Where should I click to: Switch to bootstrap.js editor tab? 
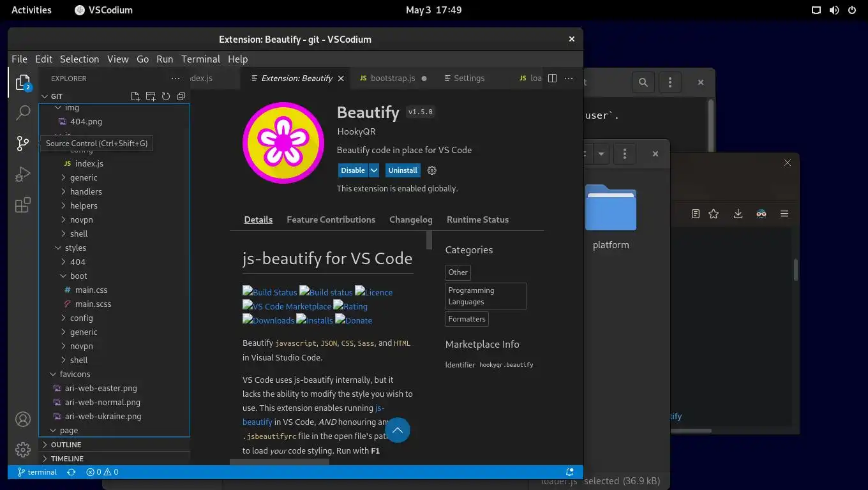click(393, 78)
